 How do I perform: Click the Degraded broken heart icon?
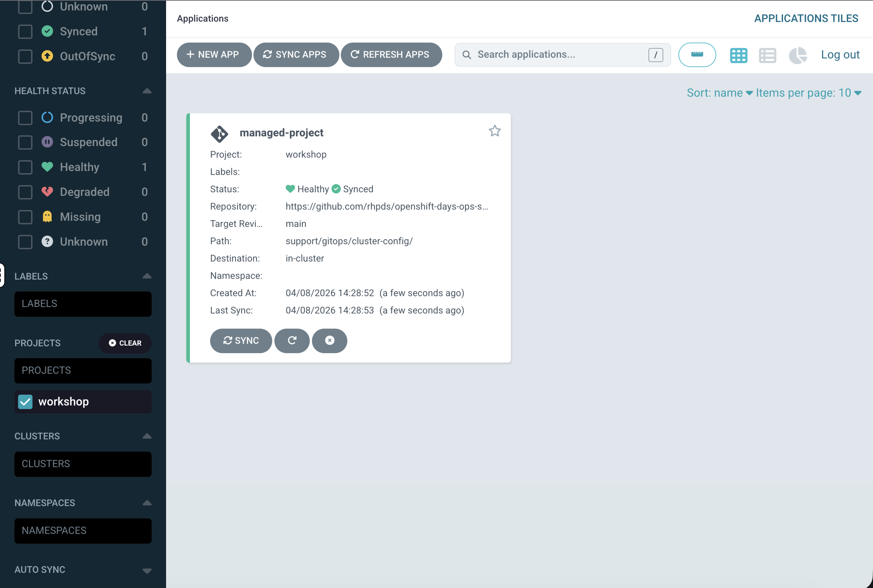(x=47, y=192)
